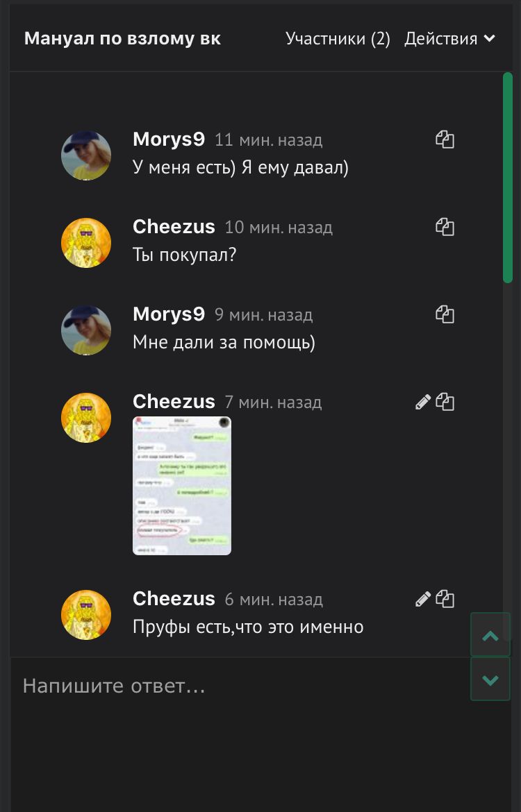Screen dimensions: 521x812
Task: Open Morys9's profile via the top avatar
Action: coord(86,155)
